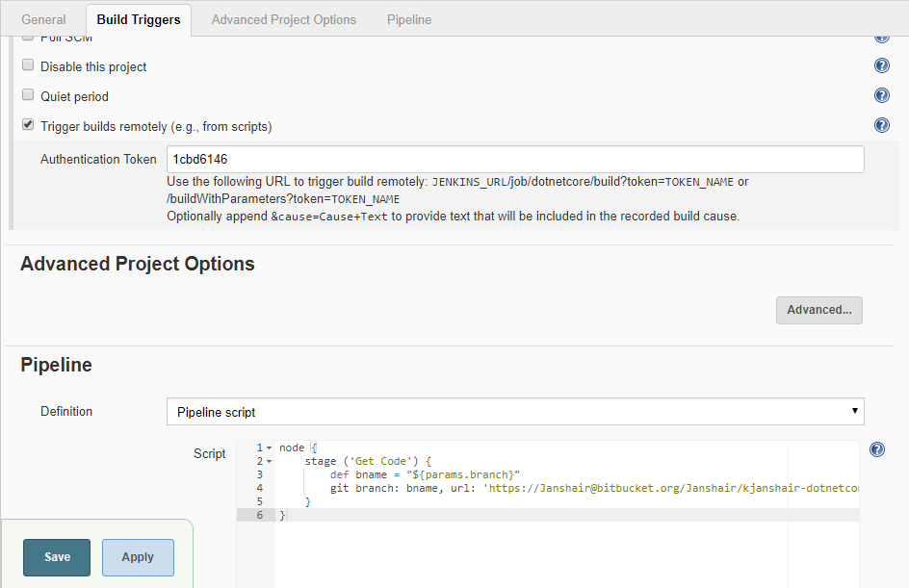Uncheck Trigger builds remotely option
Image resolution: width=909 pixels, height=588 pixels.
(x=28, y=125)
